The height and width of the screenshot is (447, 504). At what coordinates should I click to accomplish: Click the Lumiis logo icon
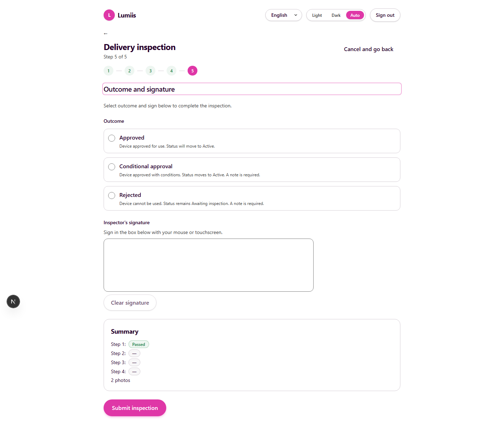pos(109,15)
